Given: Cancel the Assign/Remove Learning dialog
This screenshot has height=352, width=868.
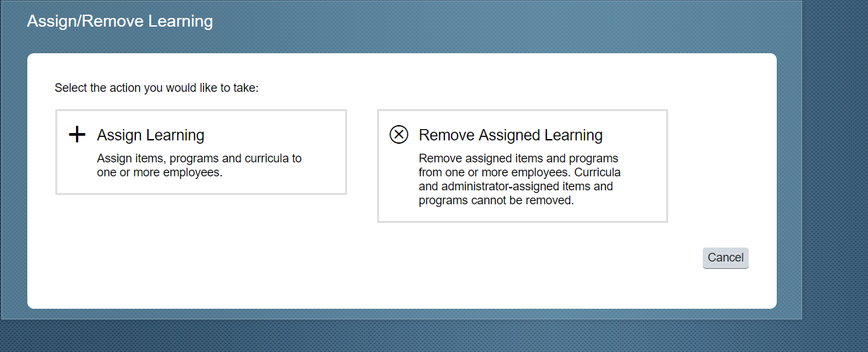Looking at the screenshot, I should point(725,258).
